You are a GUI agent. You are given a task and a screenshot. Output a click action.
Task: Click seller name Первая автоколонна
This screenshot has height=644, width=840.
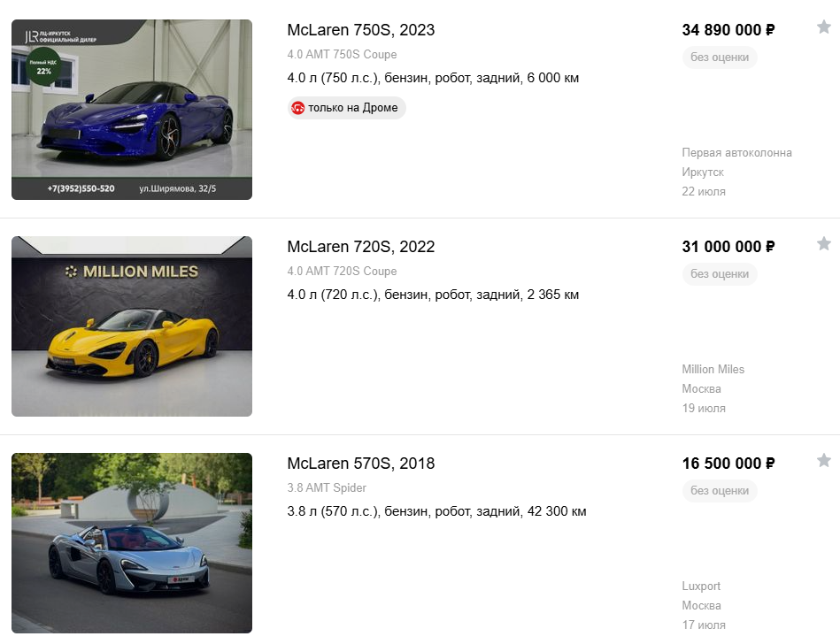click(x=736, y=152)
